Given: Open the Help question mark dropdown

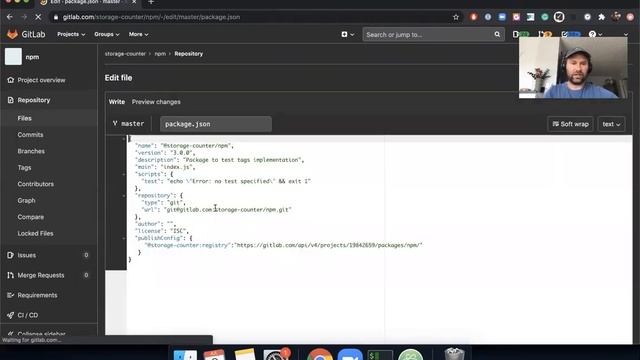Looking at the screenshot, I should [x=596, y=35].
